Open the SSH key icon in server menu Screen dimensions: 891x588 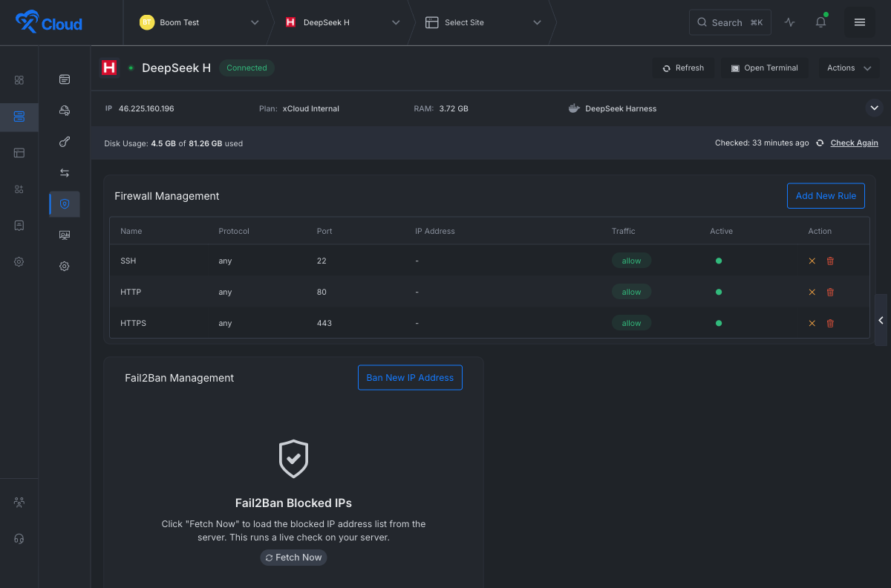tap(65, 142)
